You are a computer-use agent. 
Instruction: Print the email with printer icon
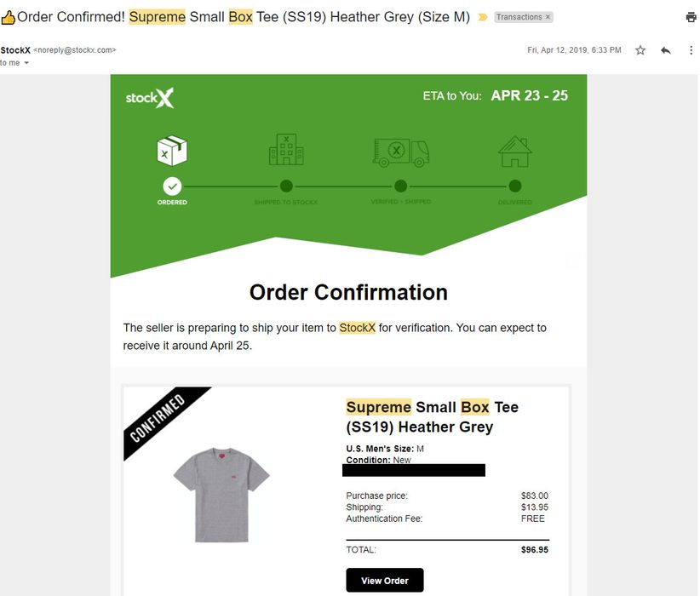pos(691,17)
